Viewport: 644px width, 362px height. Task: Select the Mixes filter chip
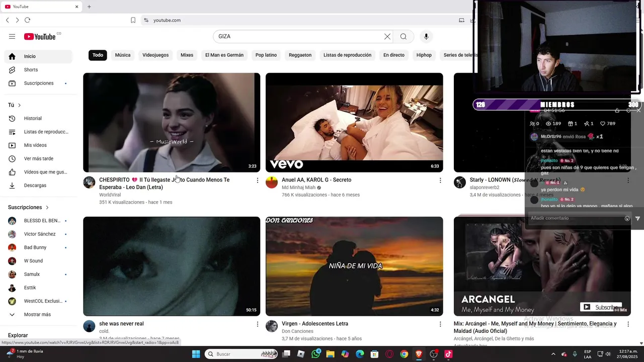point(187,55)
